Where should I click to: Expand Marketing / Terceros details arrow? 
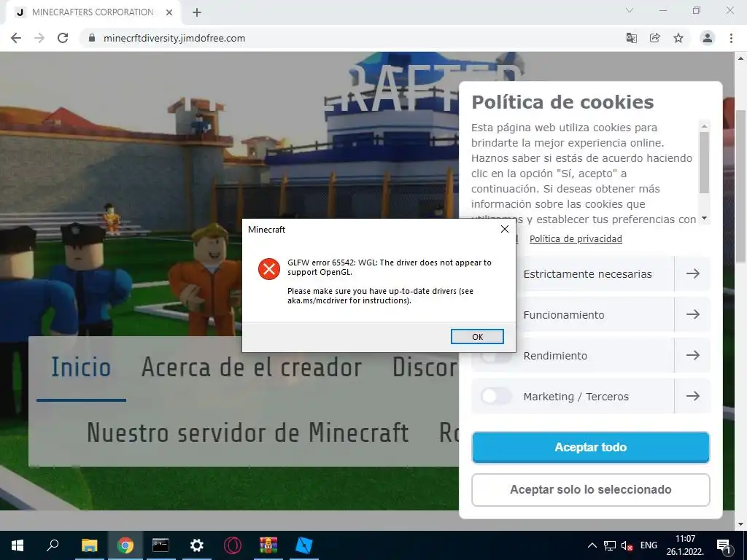(693, 396)
